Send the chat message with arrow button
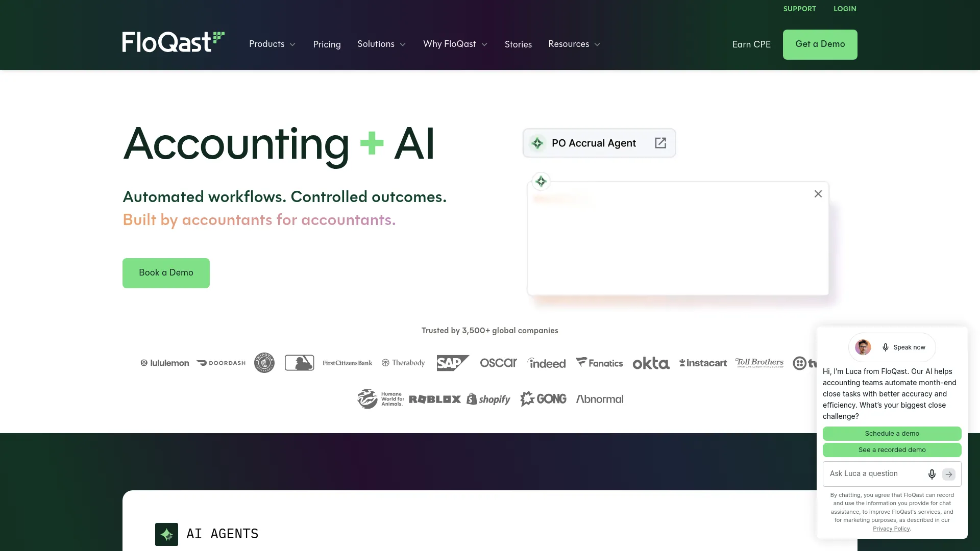The height and width of the screenshot is (551, 980). click(949, 474)
